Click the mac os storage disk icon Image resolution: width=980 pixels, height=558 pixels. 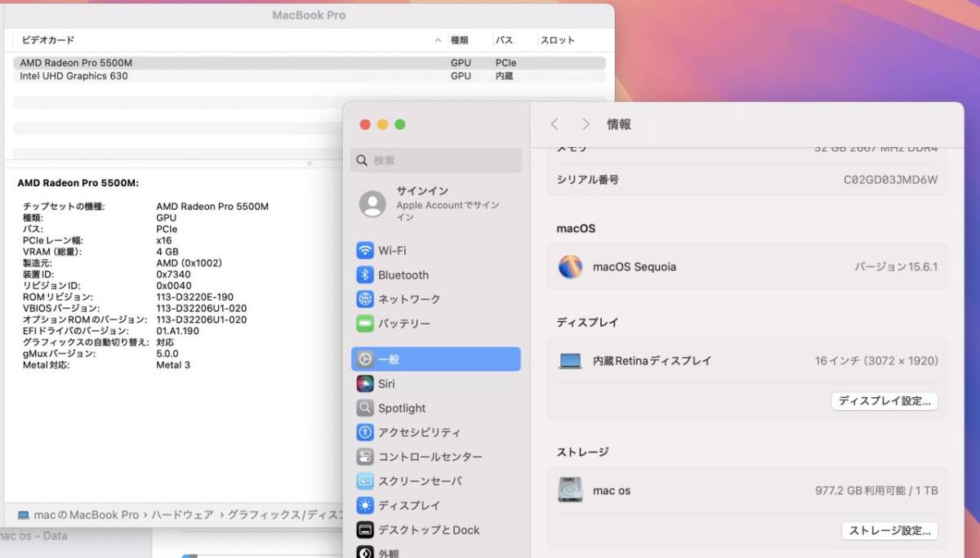570,489
